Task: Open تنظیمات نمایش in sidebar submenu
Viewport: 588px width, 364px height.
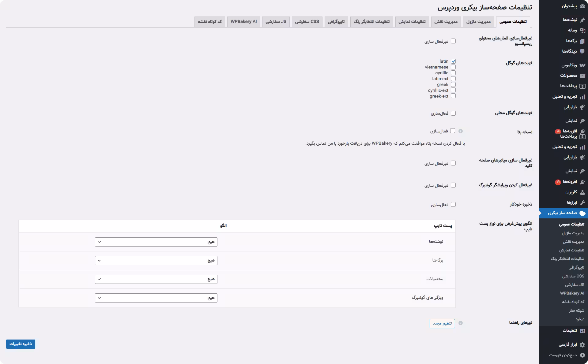Action: click(572, 250)
